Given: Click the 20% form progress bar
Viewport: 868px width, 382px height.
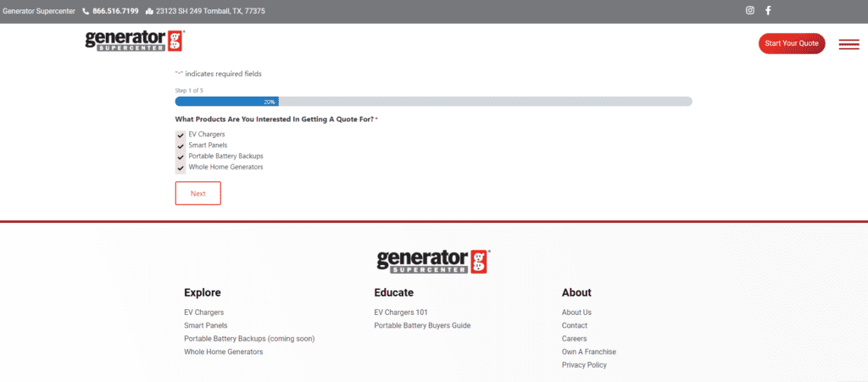Looking at the screenshot, I should [433, 102].
